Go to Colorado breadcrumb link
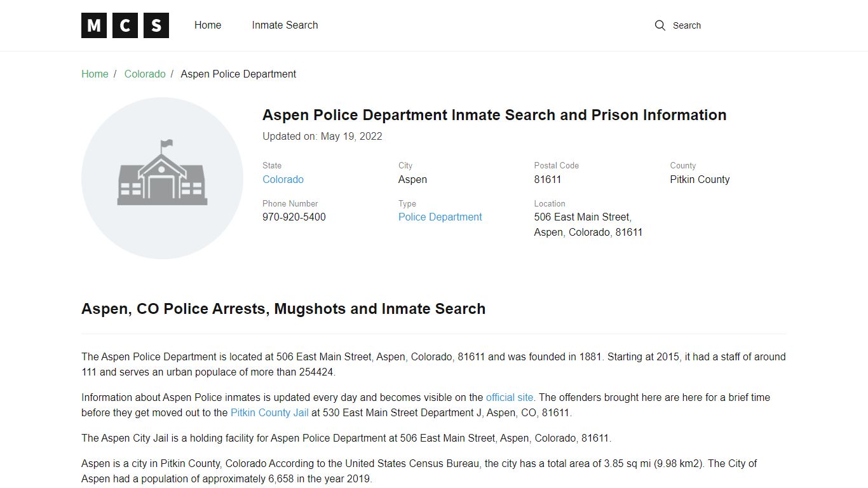 (x=145, y=74)
